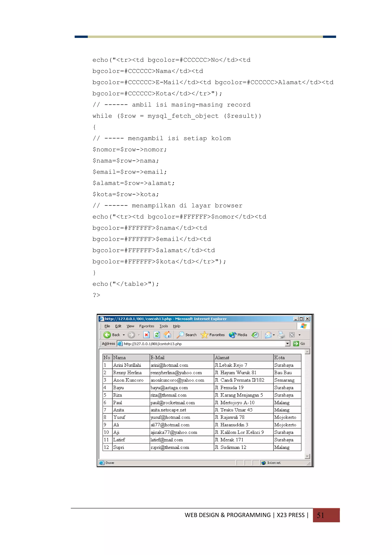Click the 'Jl. Hayam Wuruk 81' address cell
Viewport: 392px width, 555px height.
point(243,372)
